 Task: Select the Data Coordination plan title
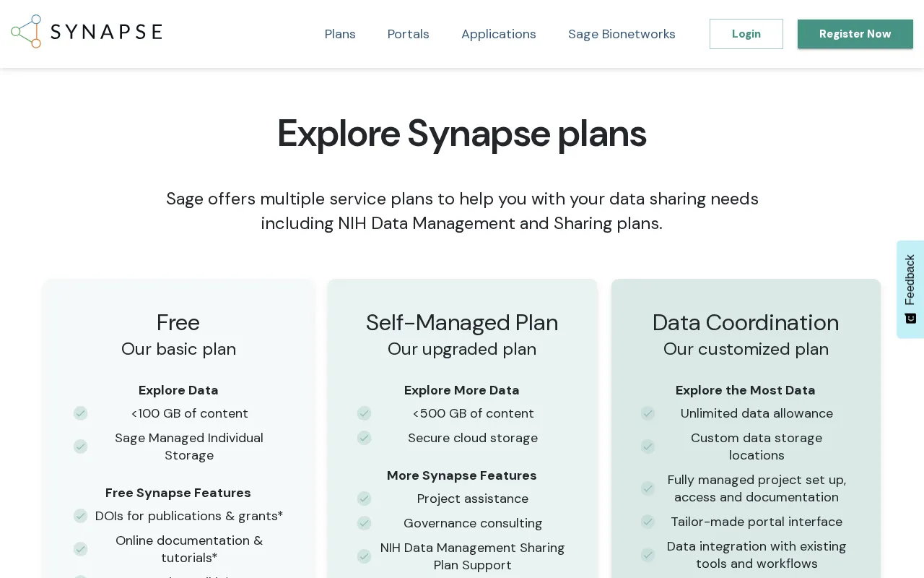[746, 322]
